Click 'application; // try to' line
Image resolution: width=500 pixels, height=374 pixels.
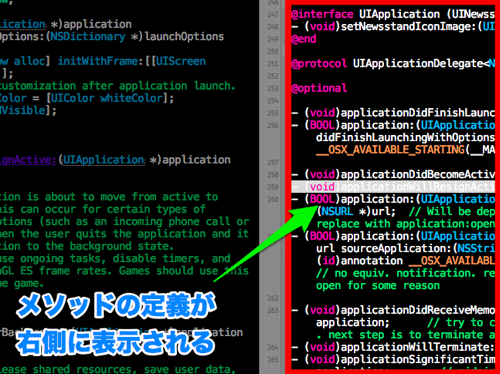(406, 322)
